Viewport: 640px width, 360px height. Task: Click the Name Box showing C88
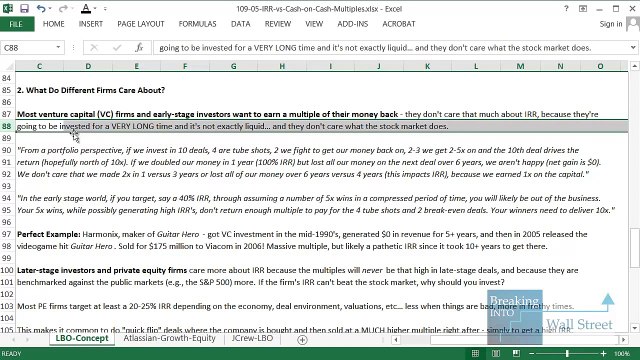pos(28,48)
